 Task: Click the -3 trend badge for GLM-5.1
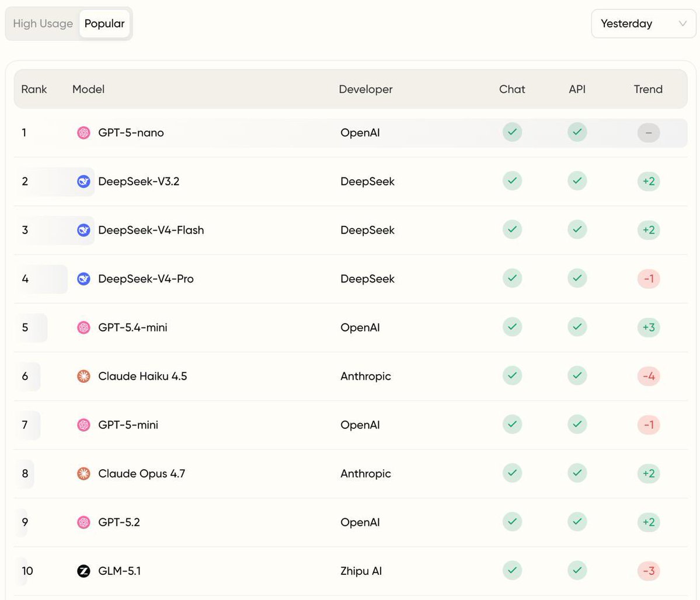tap(649, 571)
